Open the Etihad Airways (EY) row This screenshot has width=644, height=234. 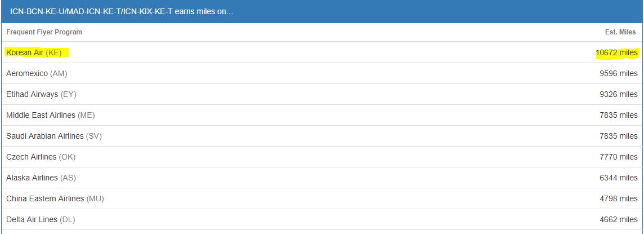[322, 95]
